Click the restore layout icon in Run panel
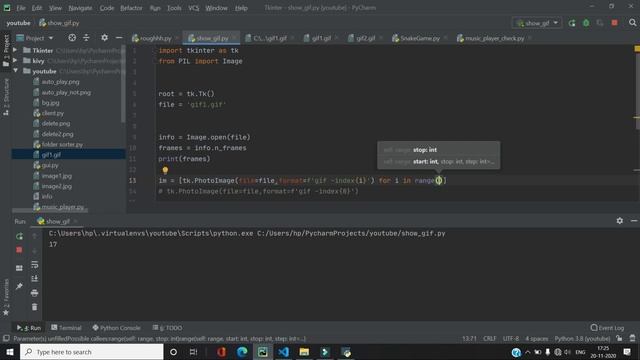The width and height of the screenshot is (640, 360). pyautogui.click(x=19, y=268)
